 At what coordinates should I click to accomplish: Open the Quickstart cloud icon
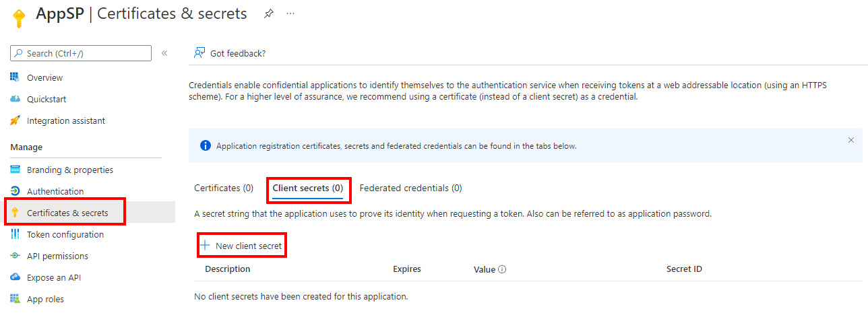15,99
